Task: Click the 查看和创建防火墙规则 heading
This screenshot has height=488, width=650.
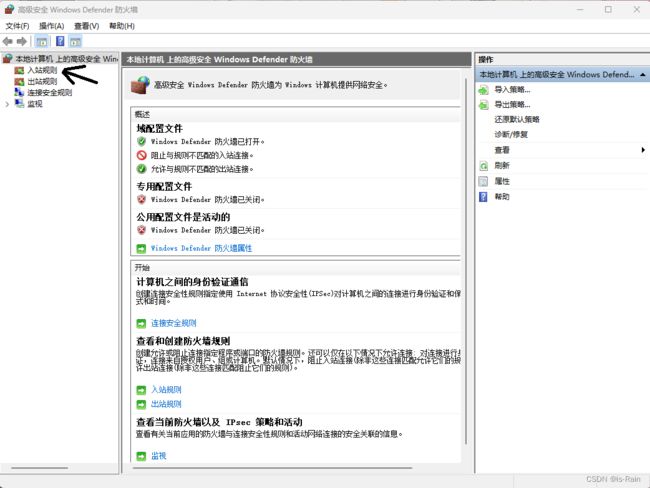Action: click(x=183, y=341)
